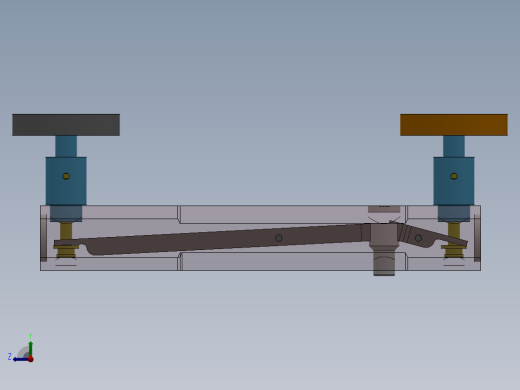The width and height of the screenshot is (520, 390).
Task: Click the orange top plate on right
Action: [454, 125]
